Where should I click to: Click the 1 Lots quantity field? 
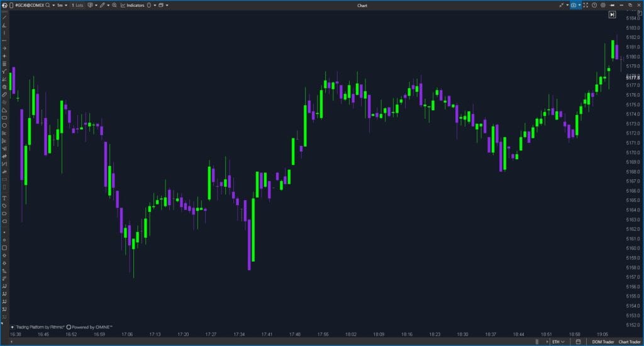[x=77, y=5]
